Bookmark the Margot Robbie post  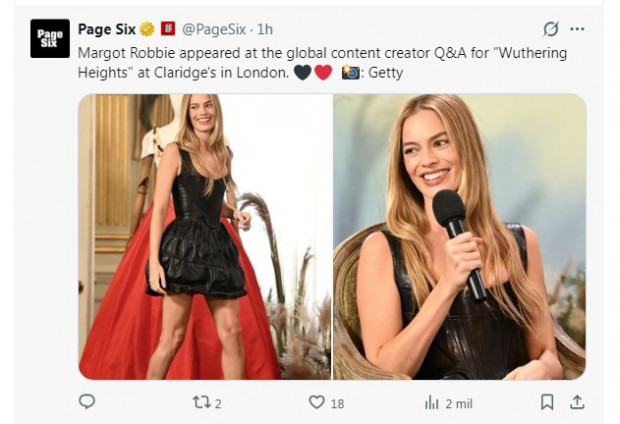click(547, 402)
